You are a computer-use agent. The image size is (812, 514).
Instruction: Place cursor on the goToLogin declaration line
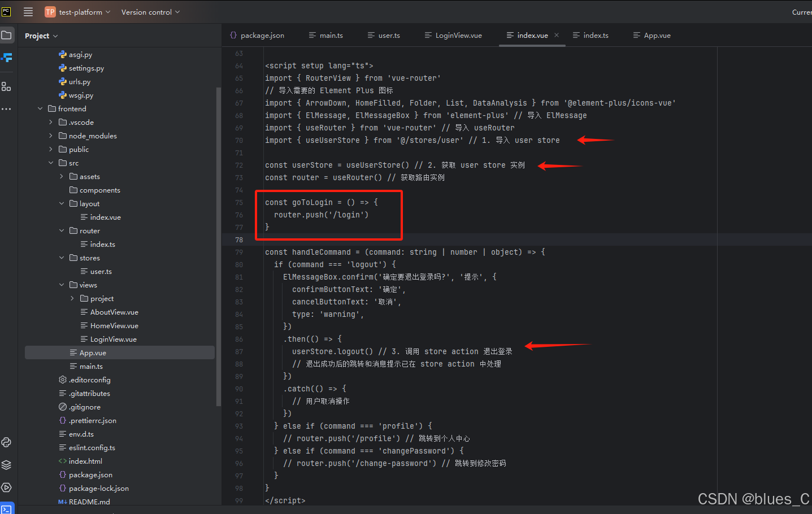point(322,202)
